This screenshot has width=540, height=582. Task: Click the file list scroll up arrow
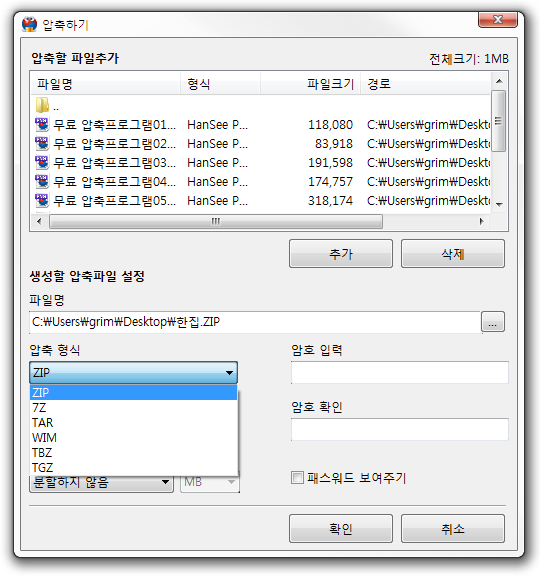pyautogui.click(x=499, y=81)
